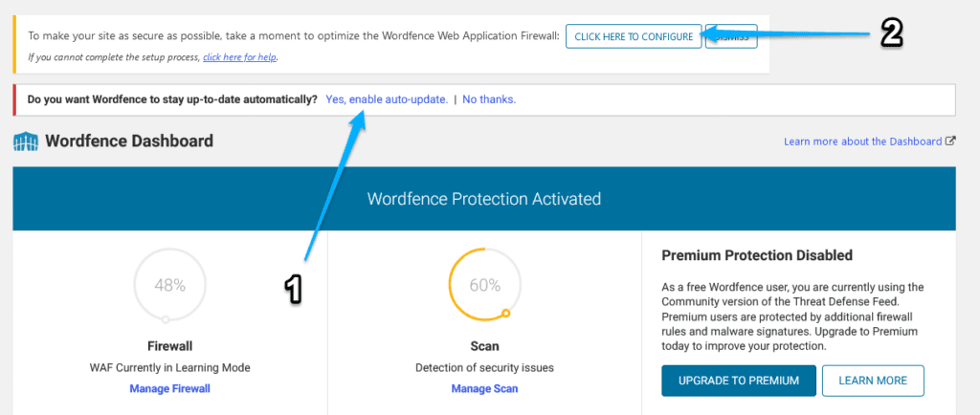Click the Wordfence logo icon beside Dashboard title
The height and width of the screenshot is (415, 980).
pos(25,142)
